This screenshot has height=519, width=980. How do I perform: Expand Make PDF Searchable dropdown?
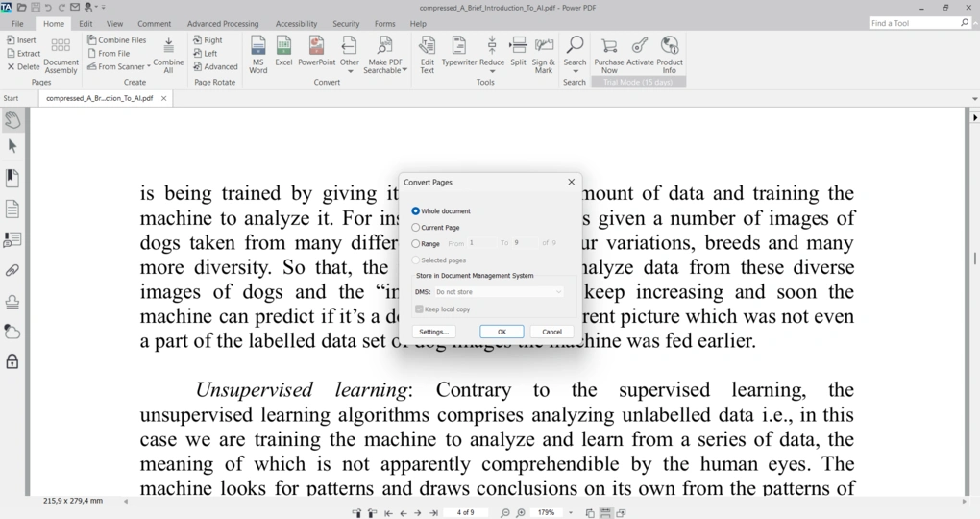tap(404, 70)
